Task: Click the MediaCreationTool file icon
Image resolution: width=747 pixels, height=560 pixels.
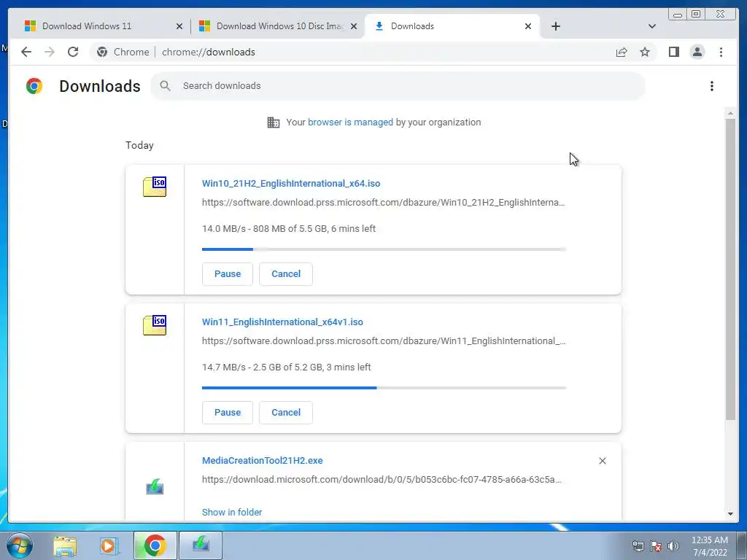Action: 155,486
